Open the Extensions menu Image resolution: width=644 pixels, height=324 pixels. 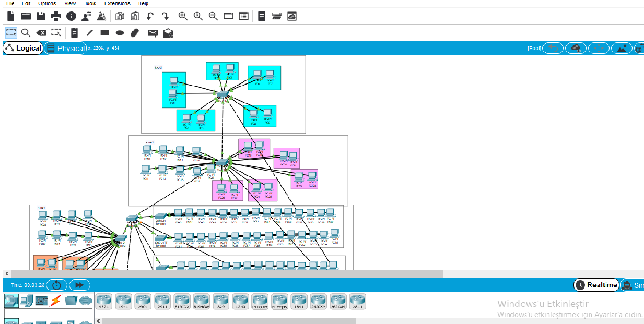pyautogui.click(x=117, y=3)
